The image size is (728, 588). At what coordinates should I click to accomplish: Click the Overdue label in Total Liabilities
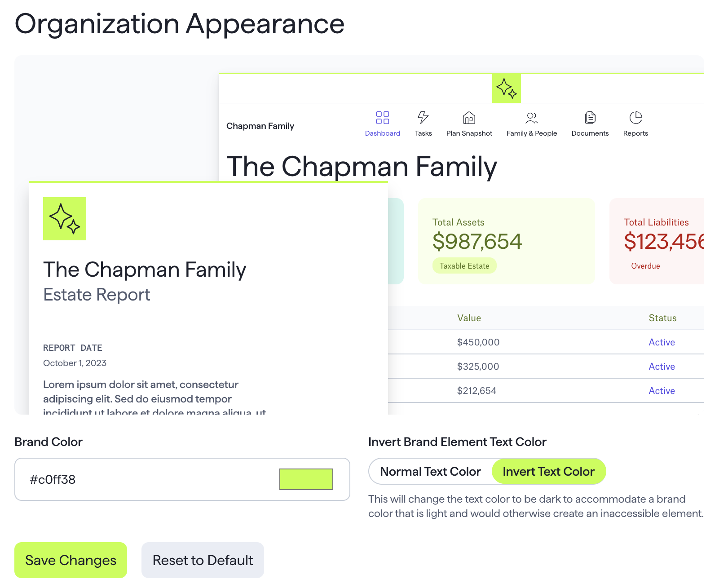point(645,266)
